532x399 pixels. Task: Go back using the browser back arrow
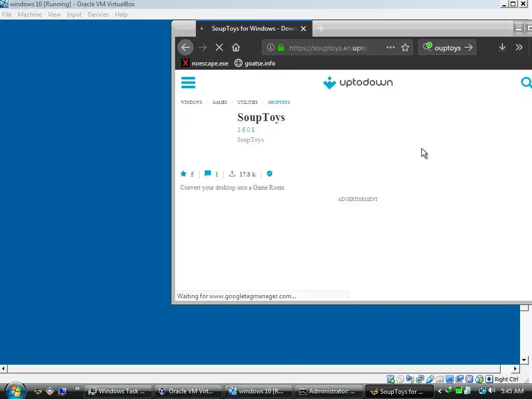click(185, 47)
